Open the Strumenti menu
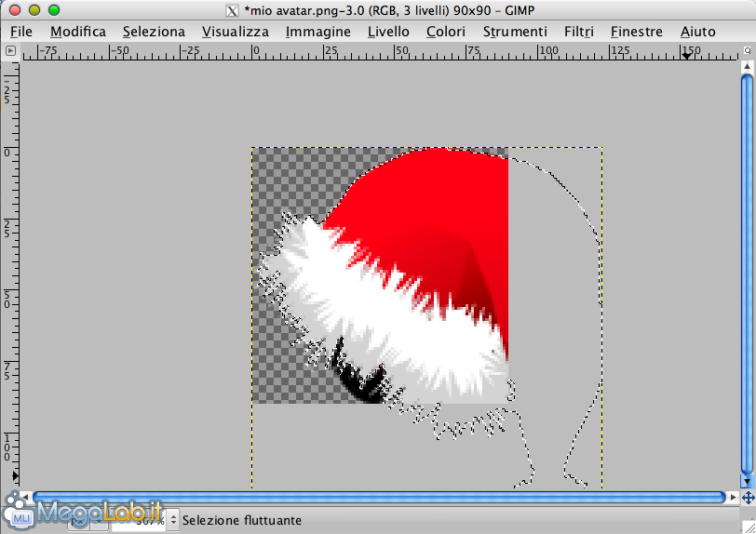 (515, 32)
